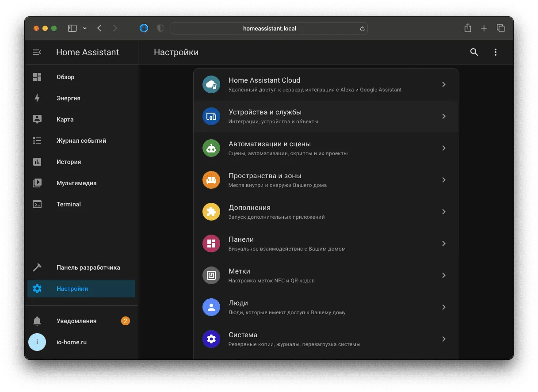Click the Safari share icon
The image size is (538, 392).
(468, 28)
